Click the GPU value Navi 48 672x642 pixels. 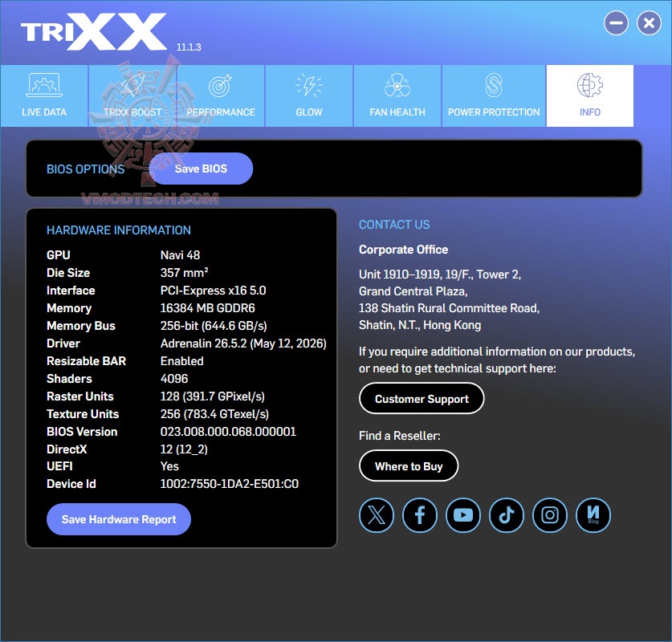[180, 255]
